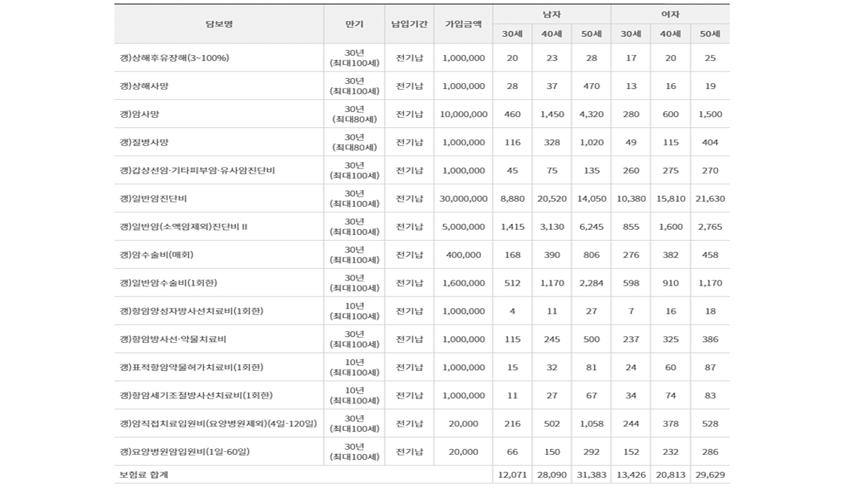Viewport: 868px width, 488px height.
Task: Select the 21,630 premium cell
Action: tap(710, 198)
